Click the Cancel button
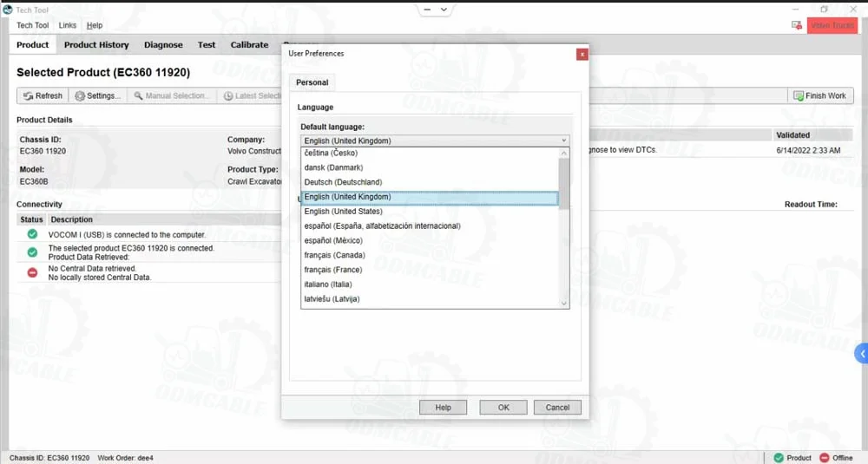Image resolution: width=868 pixels, height=464 pixels. tap(557, 408)
